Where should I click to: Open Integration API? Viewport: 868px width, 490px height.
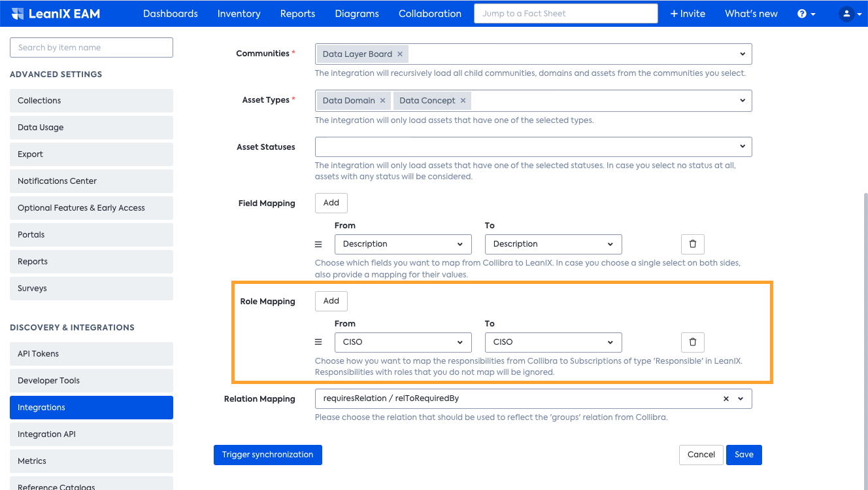92,434
